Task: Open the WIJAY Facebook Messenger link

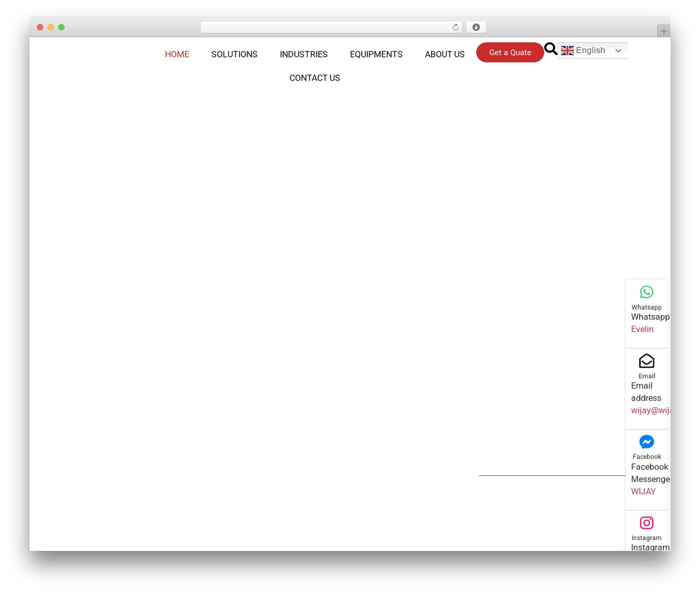Action: (x=643, y=491)
